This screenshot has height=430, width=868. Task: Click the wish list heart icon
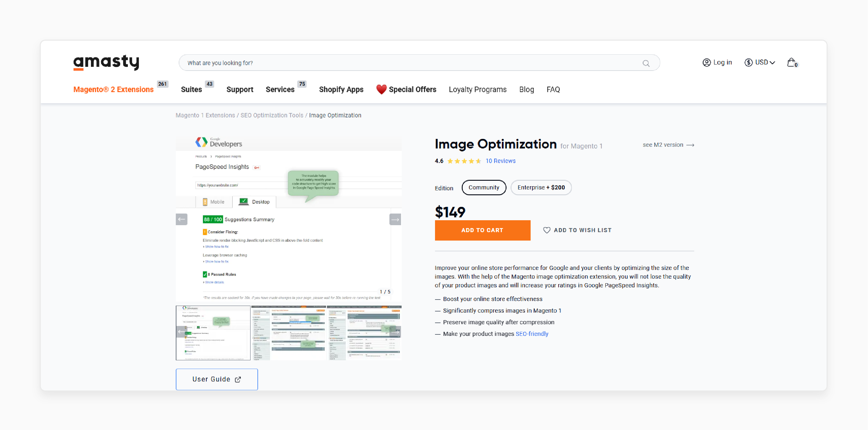click(547, 230)
